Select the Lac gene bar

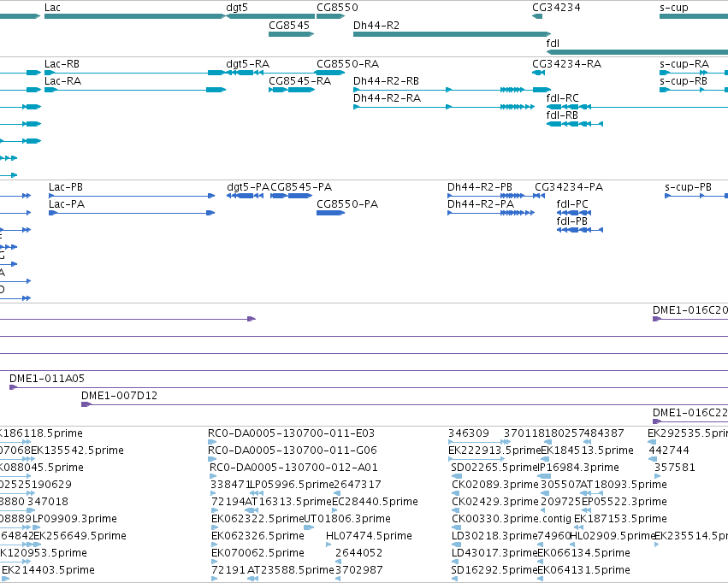pos(134,16)
